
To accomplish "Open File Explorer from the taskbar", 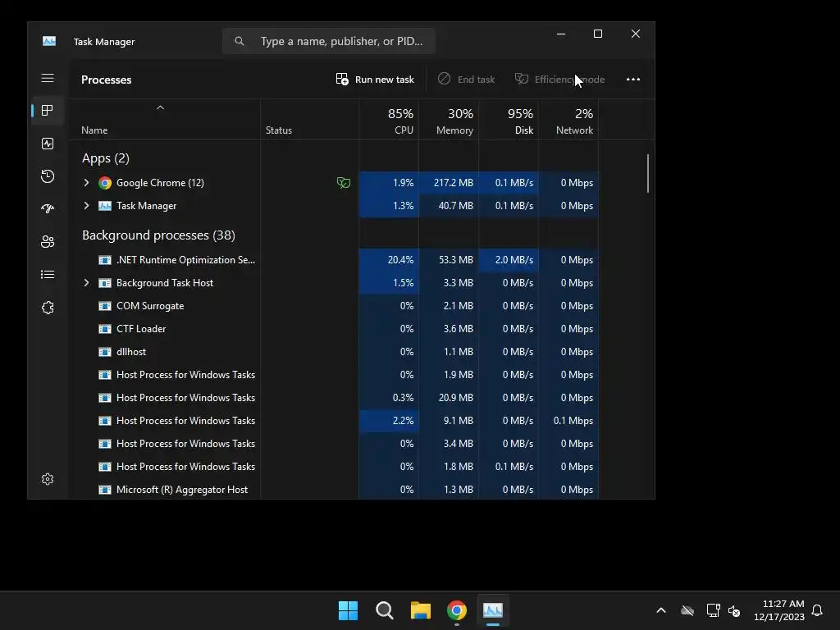I will click(421, 610).
